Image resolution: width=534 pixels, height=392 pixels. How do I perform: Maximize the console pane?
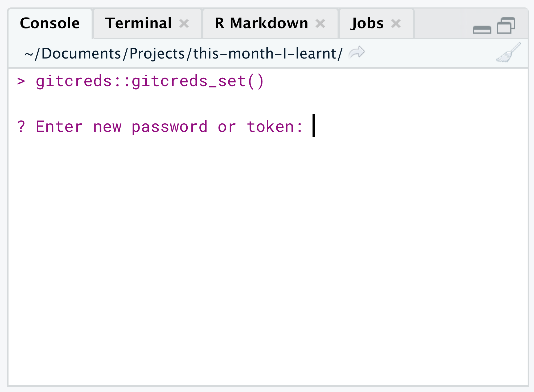pyautogui.click(x=506, y=26)
